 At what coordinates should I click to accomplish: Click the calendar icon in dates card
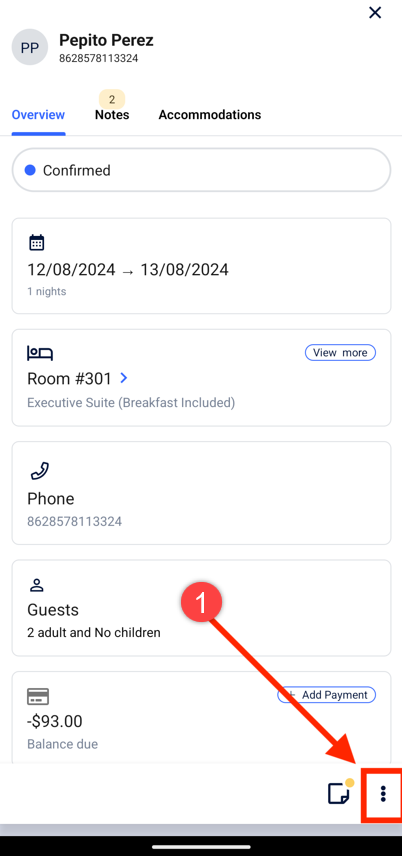(37, 243)
